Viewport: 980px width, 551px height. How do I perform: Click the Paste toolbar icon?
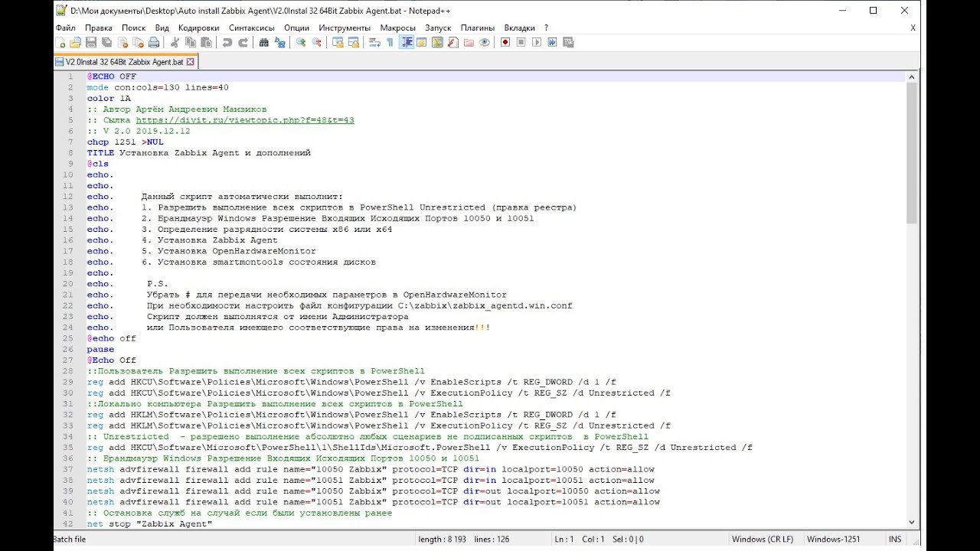(205, 43)
